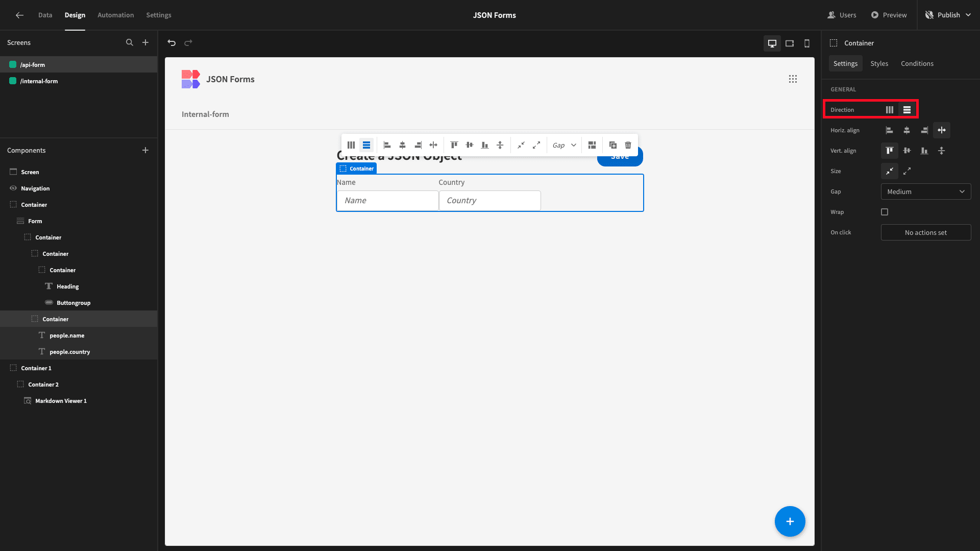Screen dimensions: 980x551
Task: Click the Country input field in the form
Action: 489,200
